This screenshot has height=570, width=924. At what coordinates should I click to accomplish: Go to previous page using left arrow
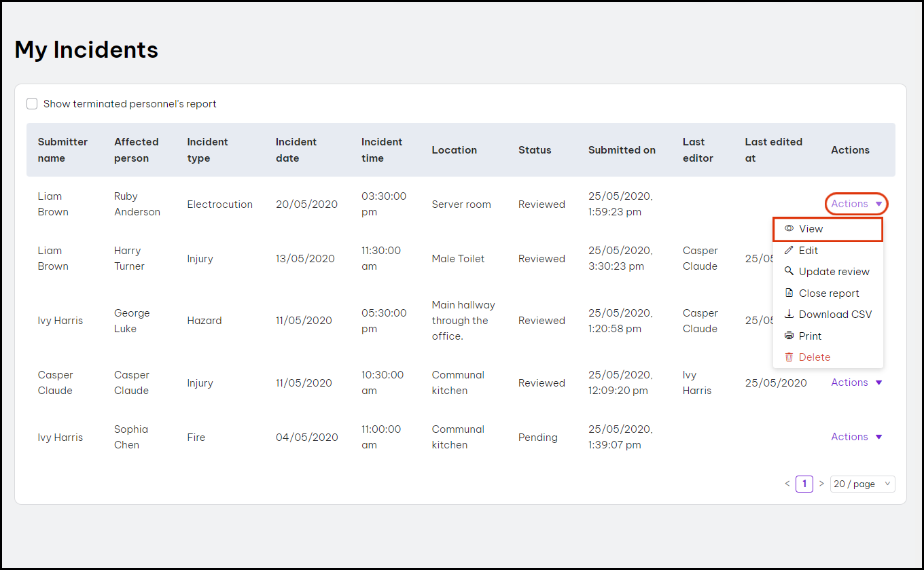point(787,484)
